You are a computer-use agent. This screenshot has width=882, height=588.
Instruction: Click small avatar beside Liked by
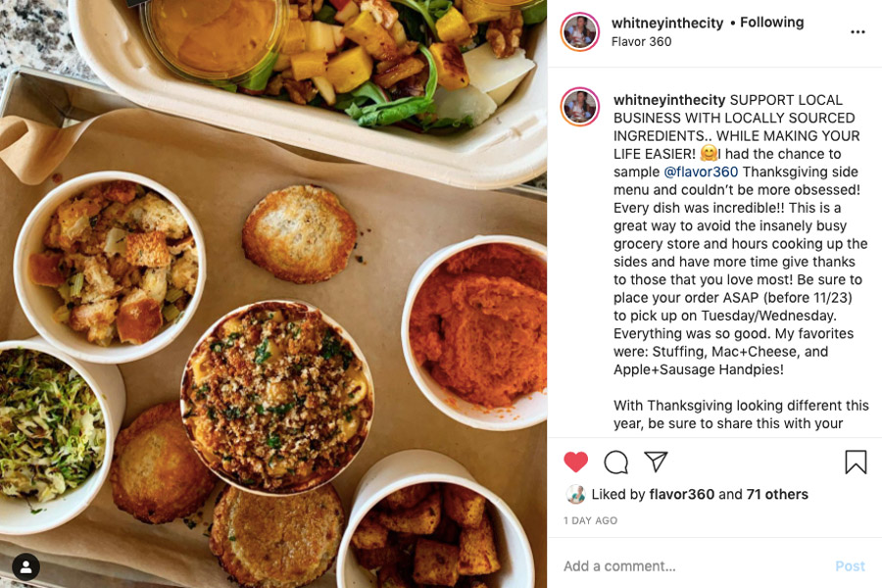coord(575,494)
